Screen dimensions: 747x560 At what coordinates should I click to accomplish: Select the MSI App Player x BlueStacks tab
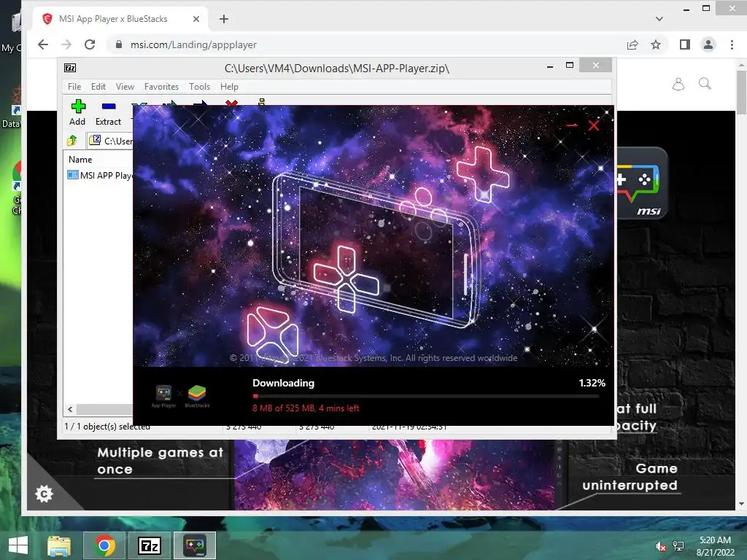point(121,19)
